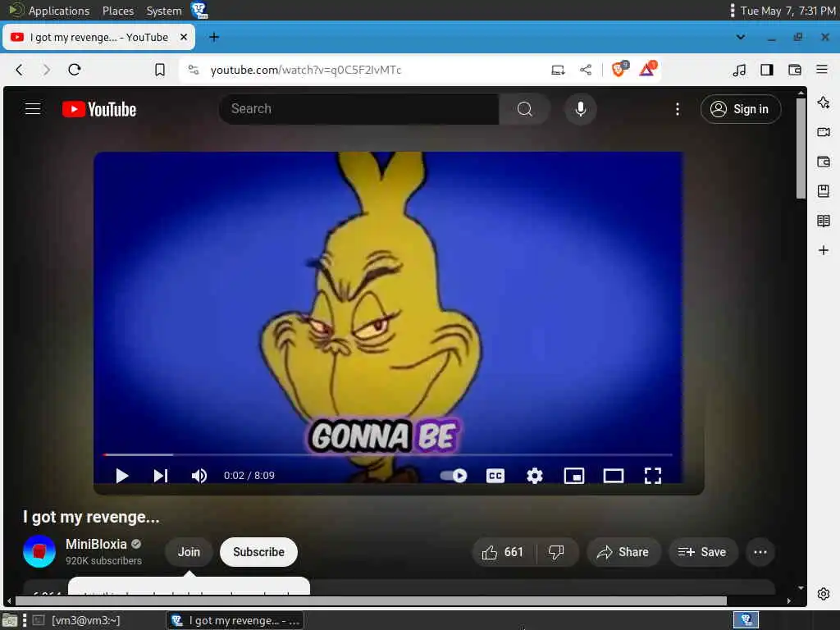Open sidebar settings gear
The height and width of the screenshot is (630, 840).
824,594
